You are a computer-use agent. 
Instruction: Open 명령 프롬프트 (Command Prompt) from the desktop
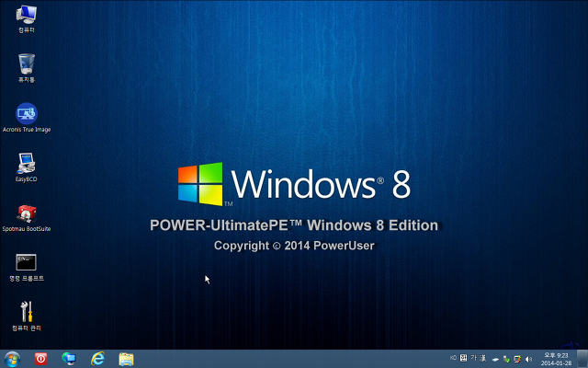click(27, 268)
